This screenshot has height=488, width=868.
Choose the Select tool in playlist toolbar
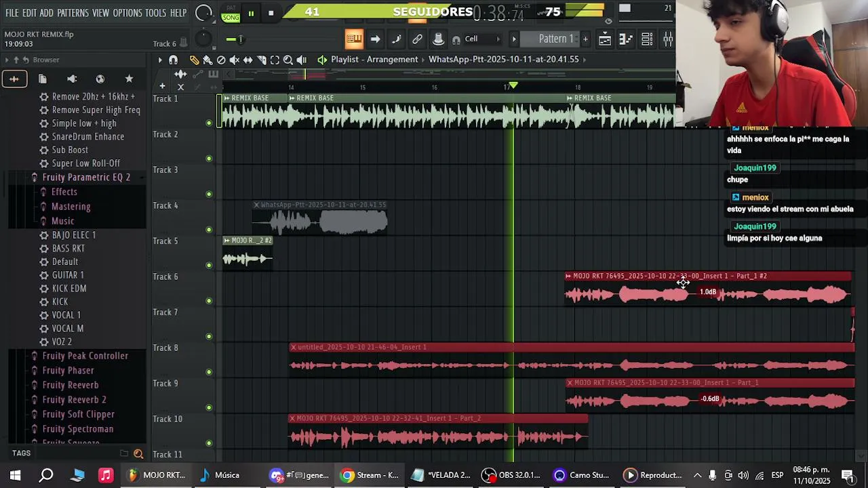tap(275, 60)
